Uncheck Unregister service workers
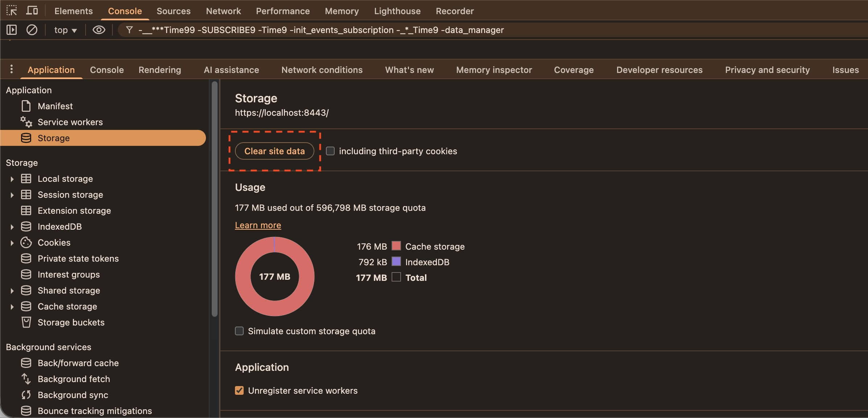 point(239,390)
